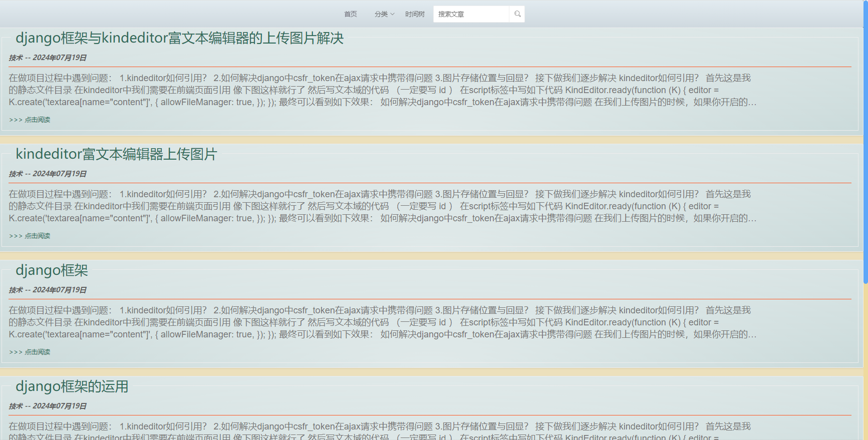The width and height of the screenshot is (868, 440).
Task: Click the 技术 date line under django框架的运用
Action: pyautogui.click(x=48, y=406)
